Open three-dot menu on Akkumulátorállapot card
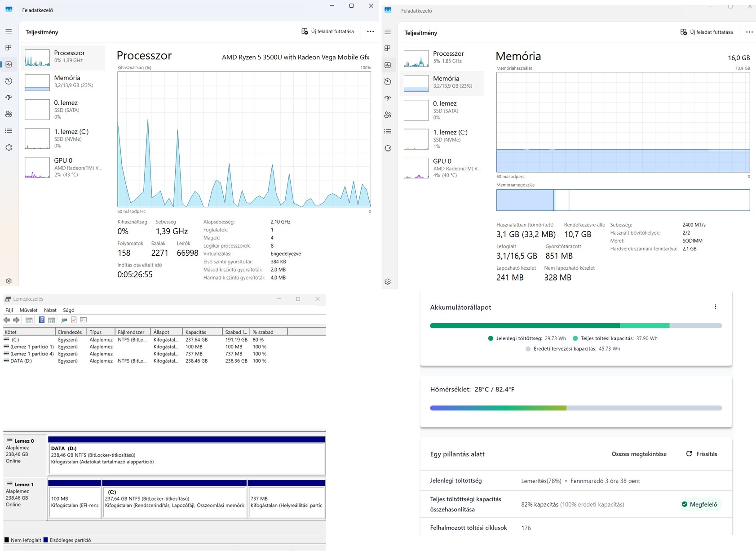The width and height of the screenshot is (756, 560). pos(715,307)
